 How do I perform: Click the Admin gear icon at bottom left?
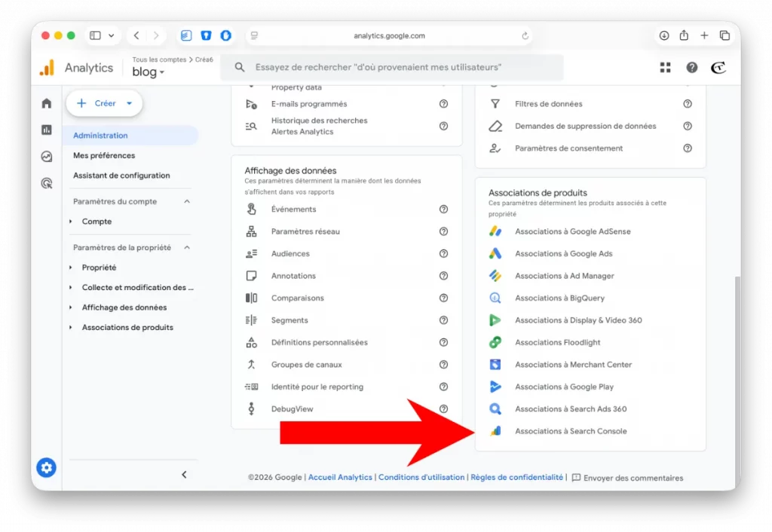pyautogui.click(x=47, y=468)
